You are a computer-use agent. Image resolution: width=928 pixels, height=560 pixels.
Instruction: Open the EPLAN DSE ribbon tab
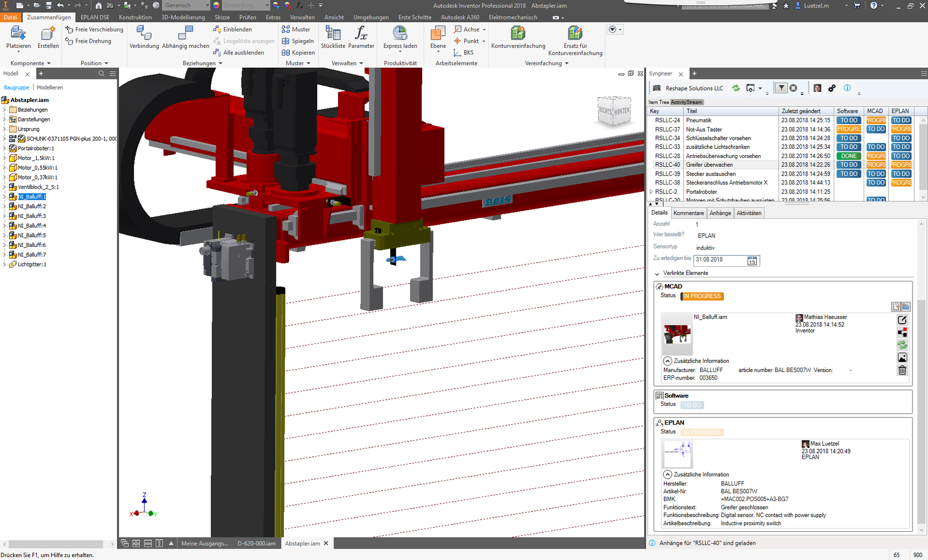pyautogui.click(x=95, y=17)
